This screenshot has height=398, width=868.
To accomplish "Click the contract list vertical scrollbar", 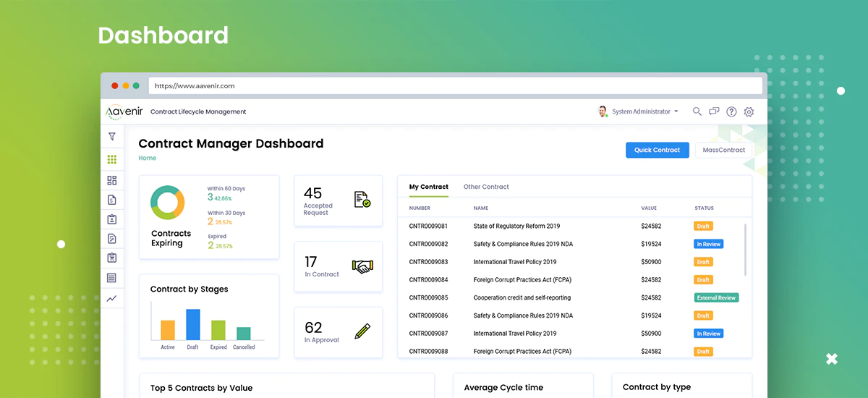I will tap(746, 248).
